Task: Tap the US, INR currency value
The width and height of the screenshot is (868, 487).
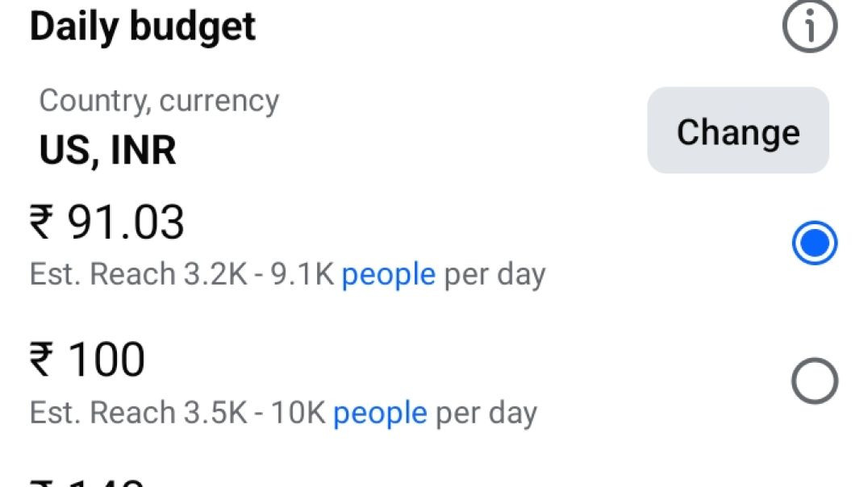Action: click(x=107, y=150)
